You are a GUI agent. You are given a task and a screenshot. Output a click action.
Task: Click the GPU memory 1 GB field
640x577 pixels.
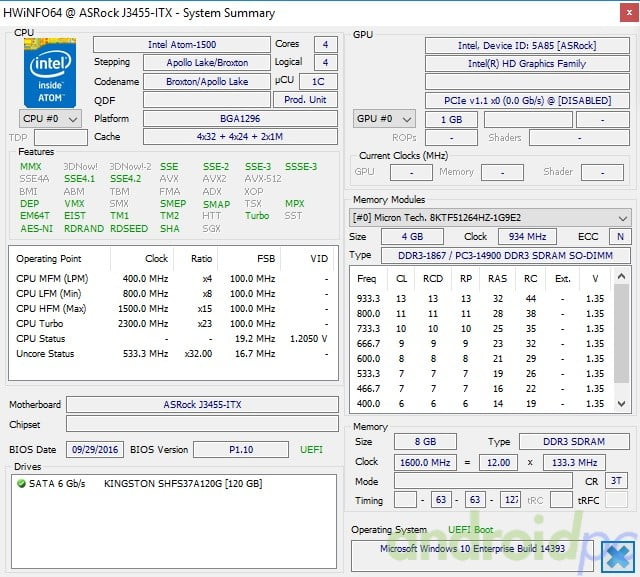click(x=451, y=120)
